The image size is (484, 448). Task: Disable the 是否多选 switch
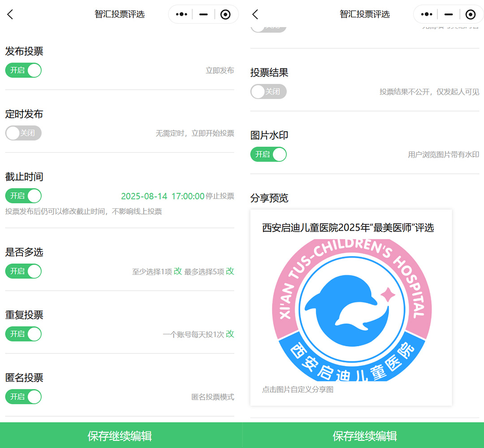point(23,271)
